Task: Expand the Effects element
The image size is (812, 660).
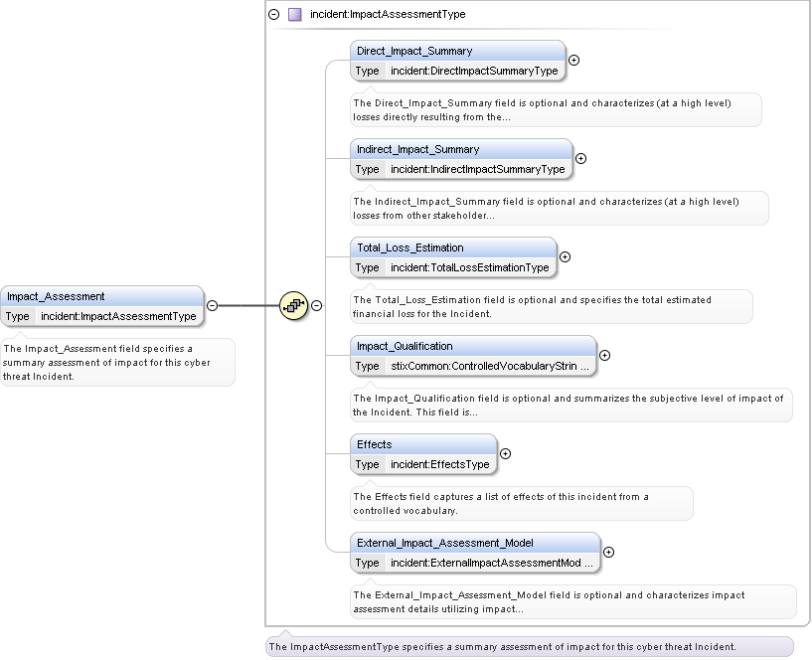Action: tap(505, 453)
